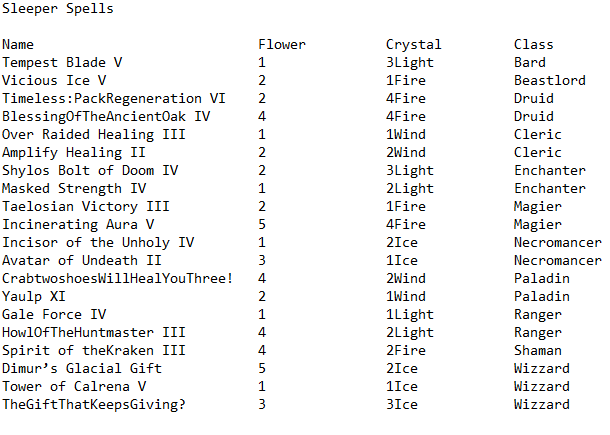Viewport: 610px width, 435px height.
Task: Click BlessingOfTheAncientOak IV spell name
Action: pyautogui.click(x=106, y=117)
